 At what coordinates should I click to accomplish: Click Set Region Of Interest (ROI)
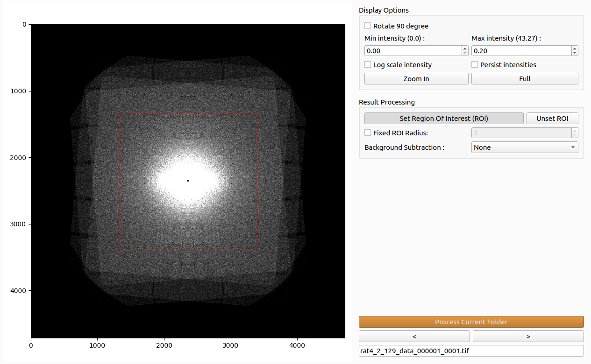[444, 119]
